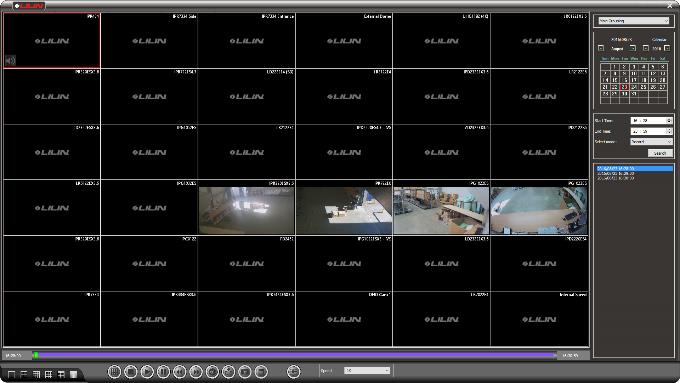Screen dimensions: 680x383
Task: Click the fast-forward button
Action: coord(196,372)
